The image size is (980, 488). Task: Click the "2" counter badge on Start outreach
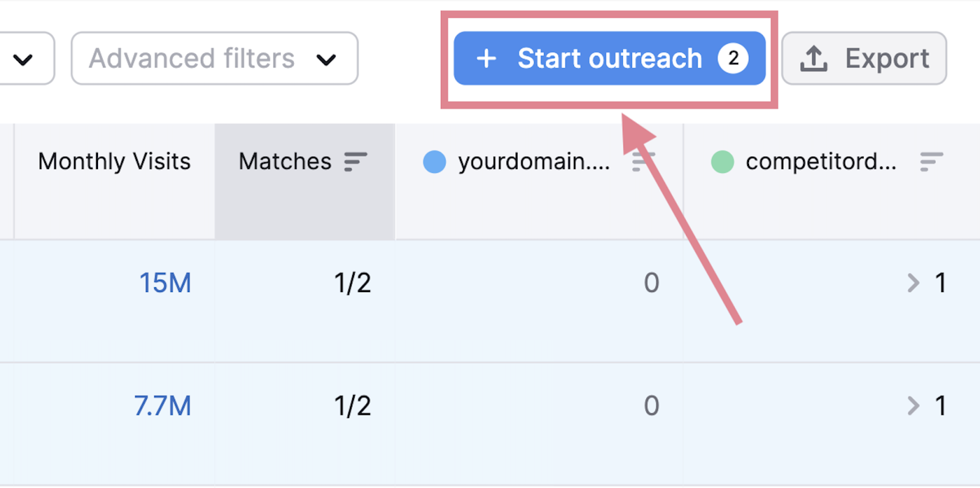(x=734, y=58)
